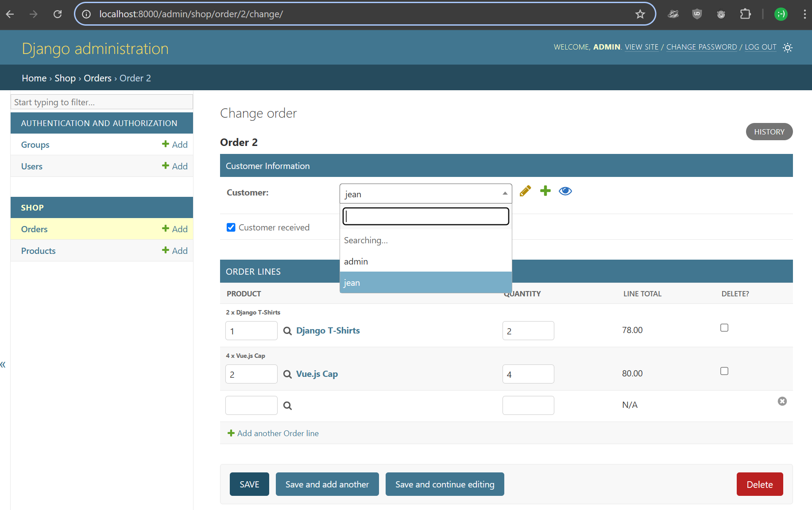Focus the sidebar filter text field
The height and width of the screenshot is (510, 812).
[102, 102]
